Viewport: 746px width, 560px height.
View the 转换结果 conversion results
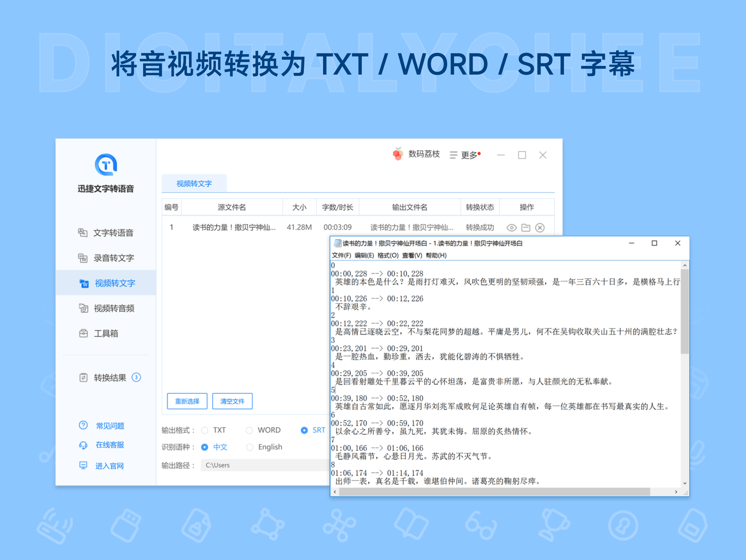coord(111,378)
